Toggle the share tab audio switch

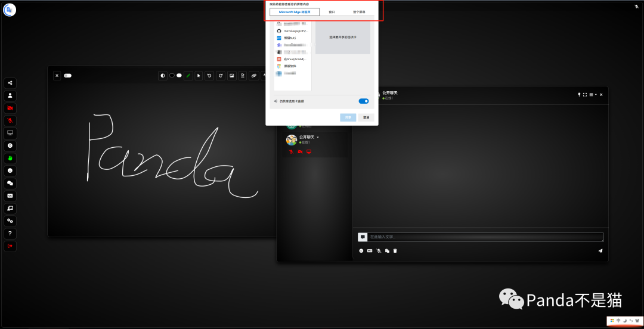pyautogui.click(x=364, y=101)
